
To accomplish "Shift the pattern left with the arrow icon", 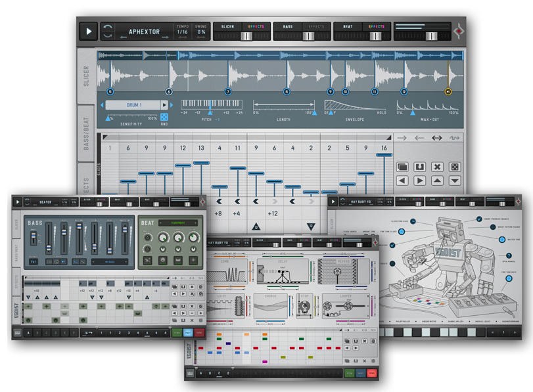I will click(402, 181).
